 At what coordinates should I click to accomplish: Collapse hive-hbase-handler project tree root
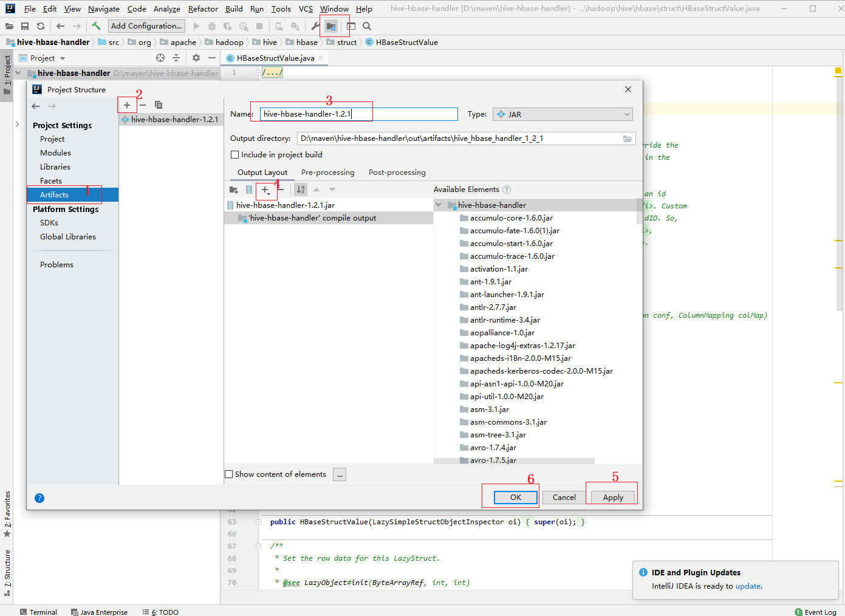18,73
